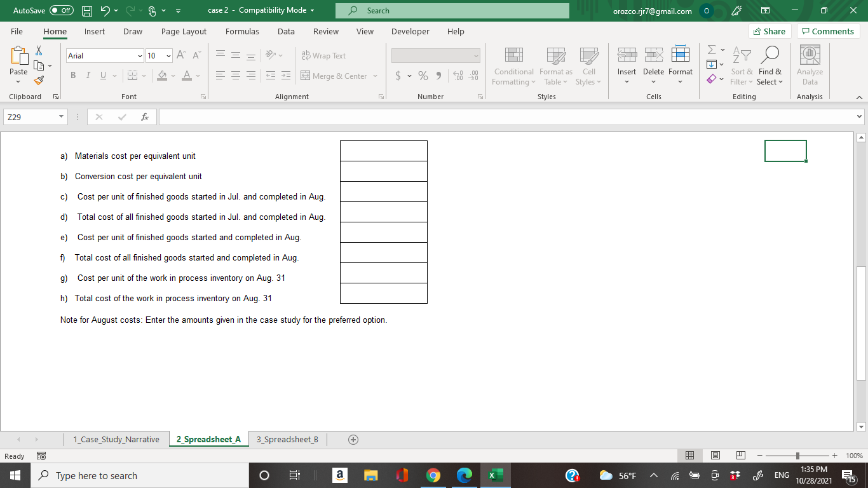Open the File menu
868x488 pixels.
[17, 32]
